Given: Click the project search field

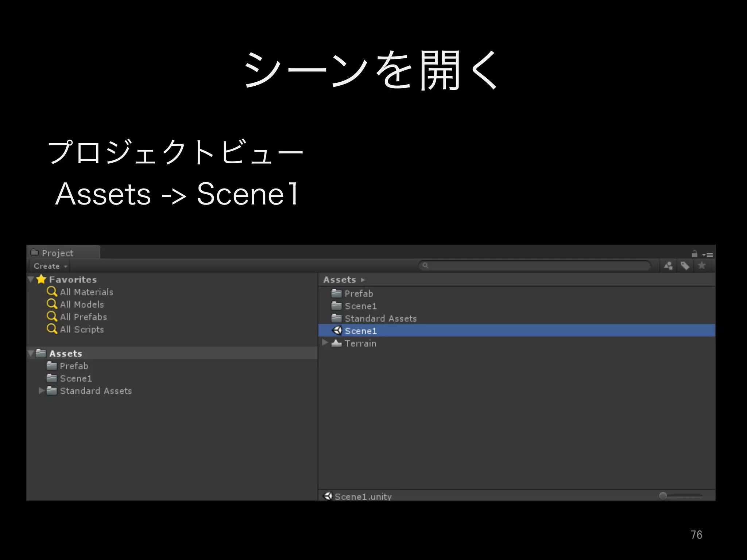Looking at the screenshot, I should pyautogui.click(x=534, y=266).
